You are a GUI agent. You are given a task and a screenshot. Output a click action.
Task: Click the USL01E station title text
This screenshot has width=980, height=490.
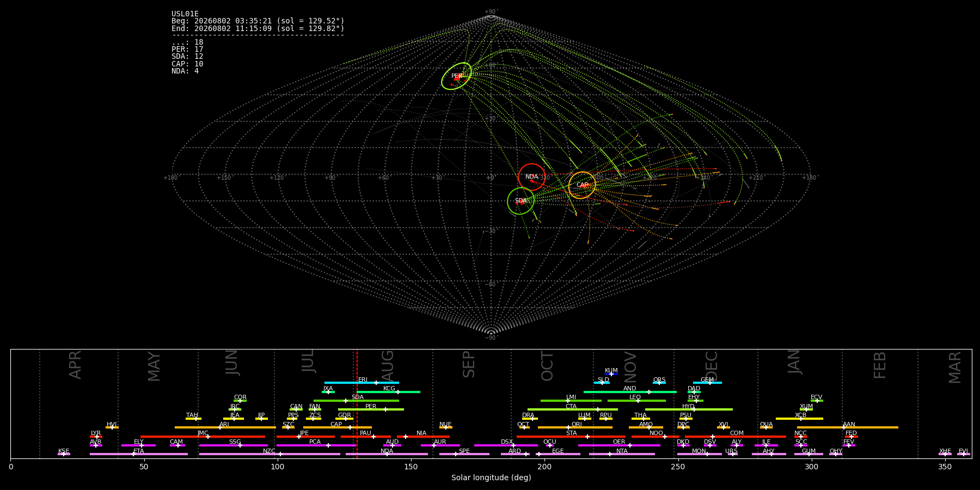(185, 14)
